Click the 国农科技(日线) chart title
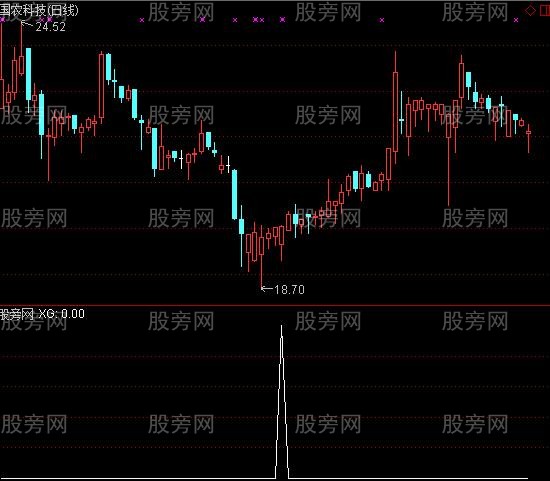Screen dimensions: 550x481 click(39, 11)
